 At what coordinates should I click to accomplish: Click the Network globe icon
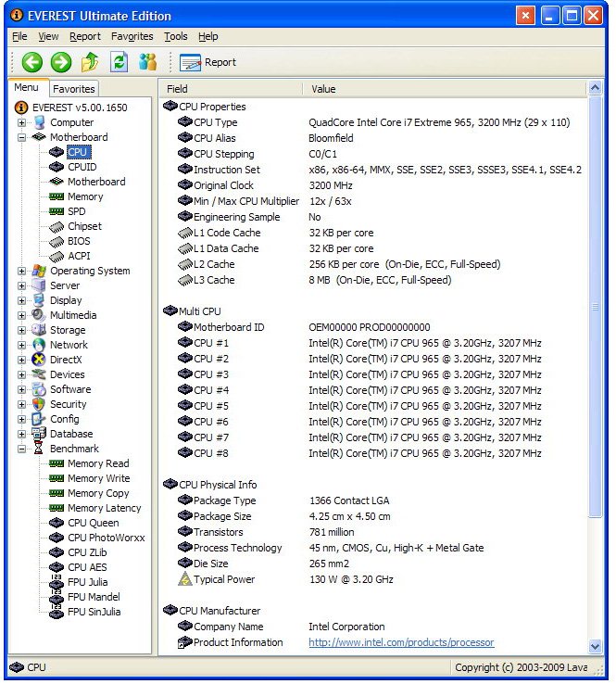pyautogui.click(x=39, y=345)
